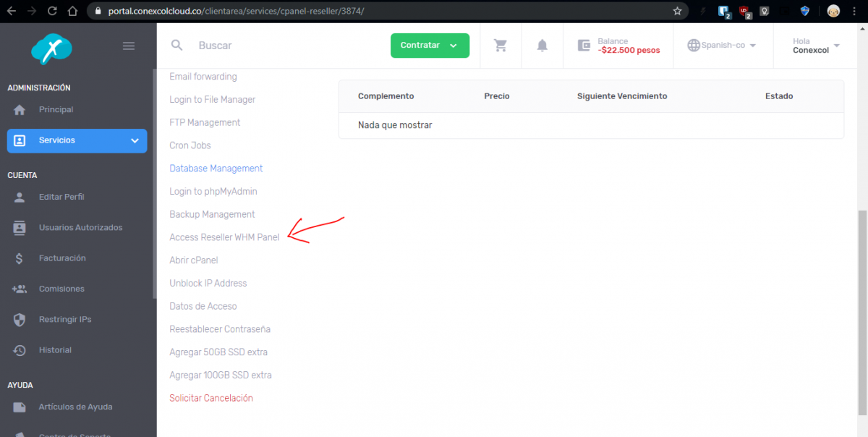The height and width of the screenshot is (437, 868).
Task: Open the shopping cart icon
Action: (x=501, y=45)
